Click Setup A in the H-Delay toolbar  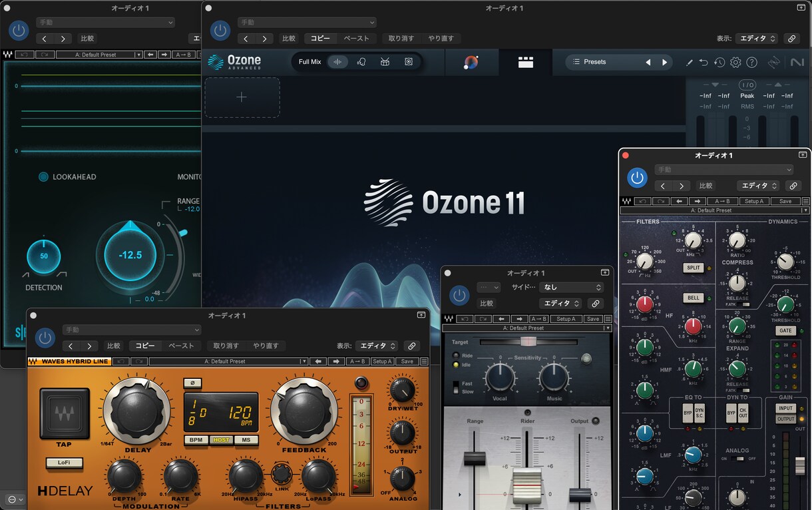[381, 362]
